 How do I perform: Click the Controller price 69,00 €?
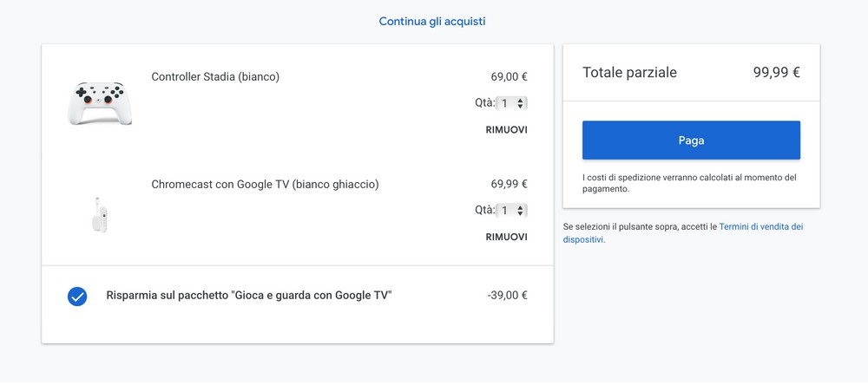(x=509, y=77)
